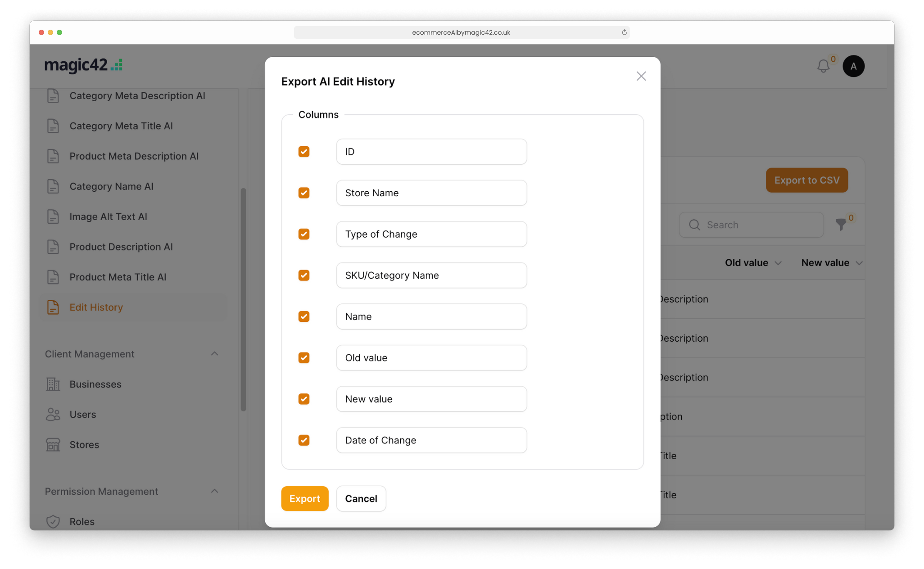Click the Users icon in Client Management
This screenshot has height=569, width=924.
[54, 414]
